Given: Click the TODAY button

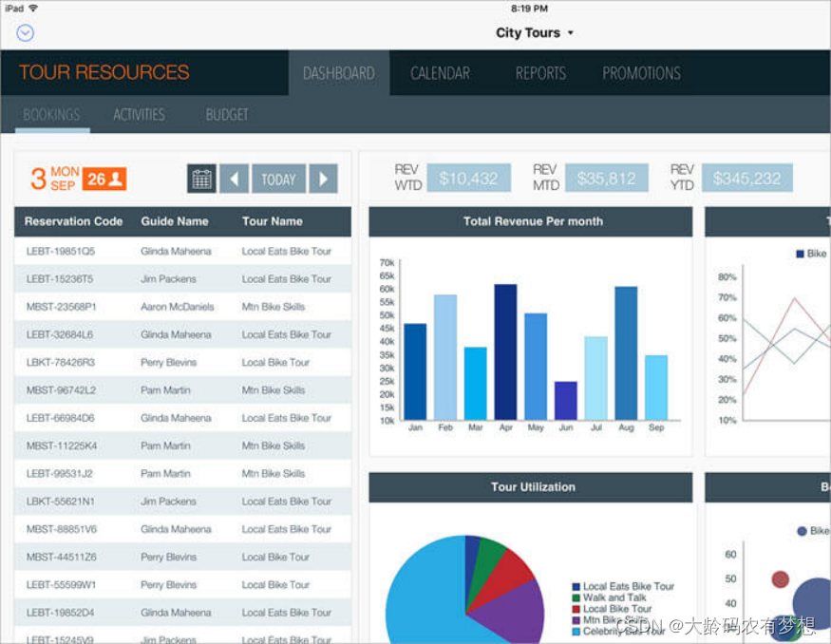Looking at the screenshot, I should [x=279, y=179].
